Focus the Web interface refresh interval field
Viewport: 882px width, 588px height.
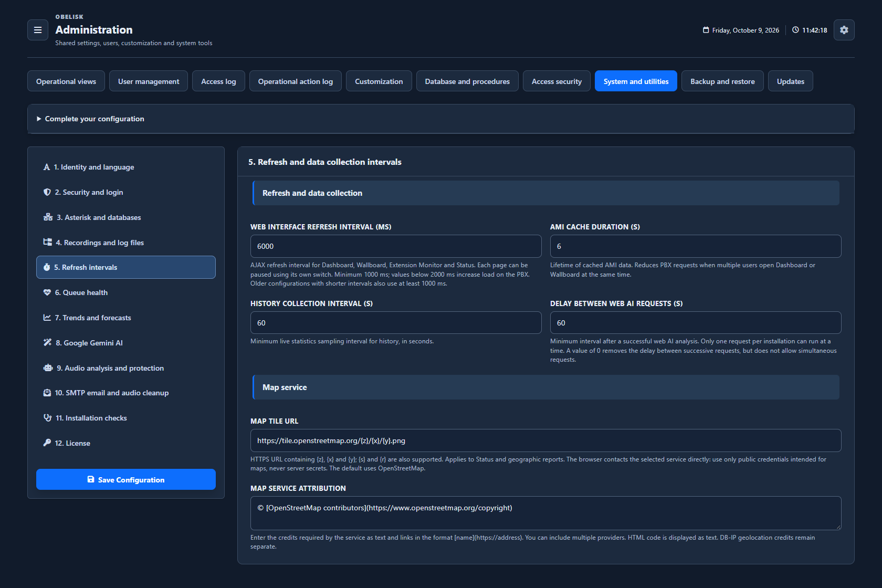tap(396, 246)
